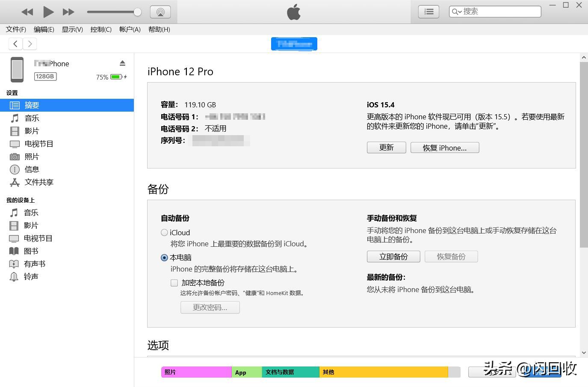The width and height of the screenshot is (588, 387).
Task: Start an update with the 更新 button
Action: click(x=386, y=147)
